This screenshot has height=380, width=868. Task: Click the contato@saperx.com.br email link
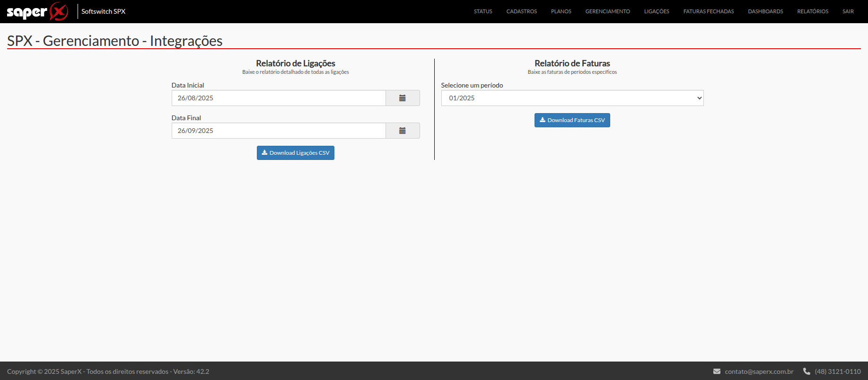tap(759, 371)
